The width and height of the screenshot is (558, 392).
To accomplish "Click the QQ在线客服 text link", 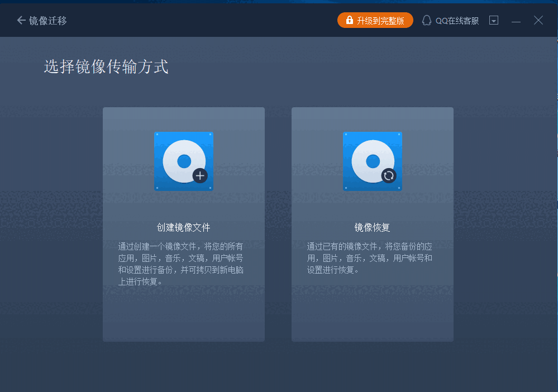I will pyautogui.click(x=456, y=20).
